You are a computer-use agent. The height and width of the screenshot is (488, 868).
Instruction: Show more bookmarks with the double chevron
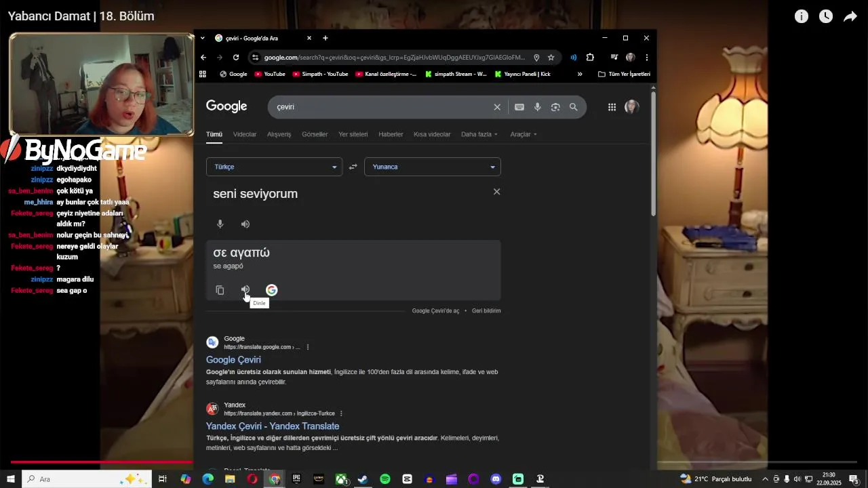(580, 74)
